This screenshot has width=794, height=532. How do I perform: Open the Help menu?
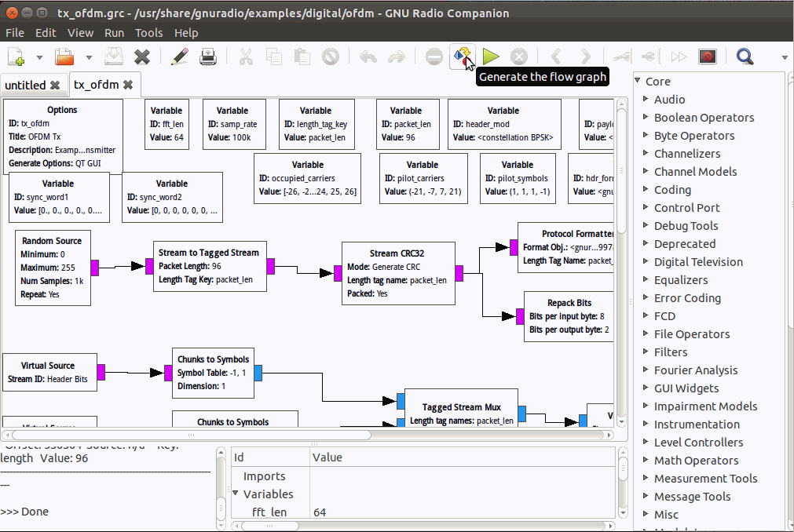186,33
